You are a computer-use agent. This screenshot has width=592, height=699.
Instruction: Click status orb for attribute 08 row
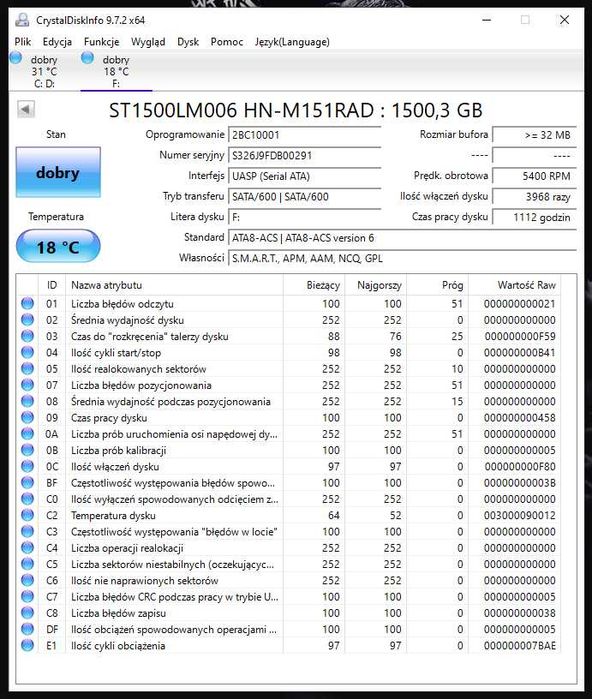pos(28,401)
